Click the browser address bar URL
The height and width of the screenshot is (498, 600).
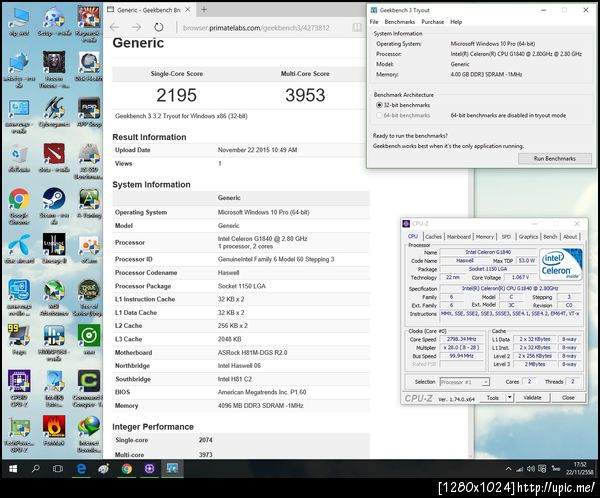coord(256,28)
